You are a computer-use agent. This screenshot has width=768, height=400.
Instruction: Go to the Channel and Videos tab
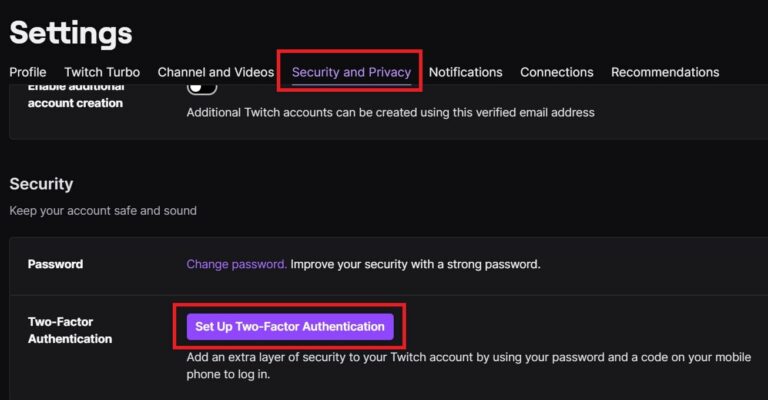[x=216, y=72]
